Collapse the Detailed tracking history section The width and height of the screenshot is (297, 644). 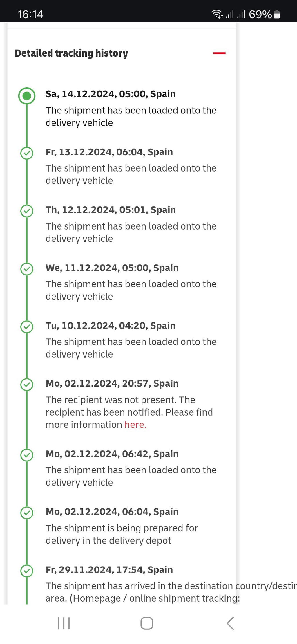(219, 53)
